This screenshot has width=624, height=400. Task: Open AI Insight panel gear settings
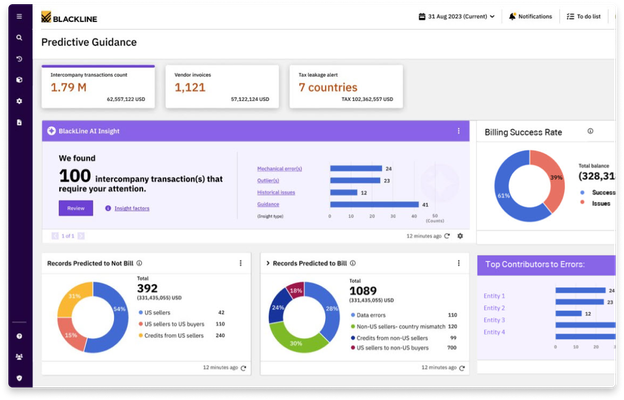pyautogui.click(x=460, y=236)
